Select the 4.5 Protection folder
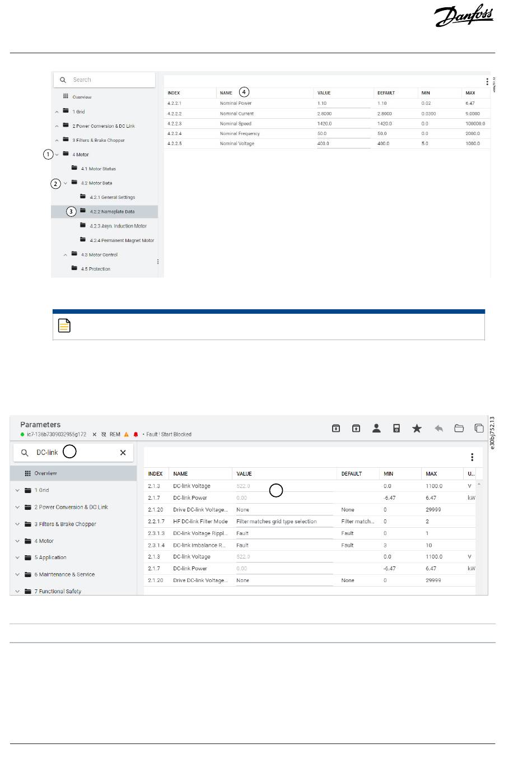 (91, 269)
